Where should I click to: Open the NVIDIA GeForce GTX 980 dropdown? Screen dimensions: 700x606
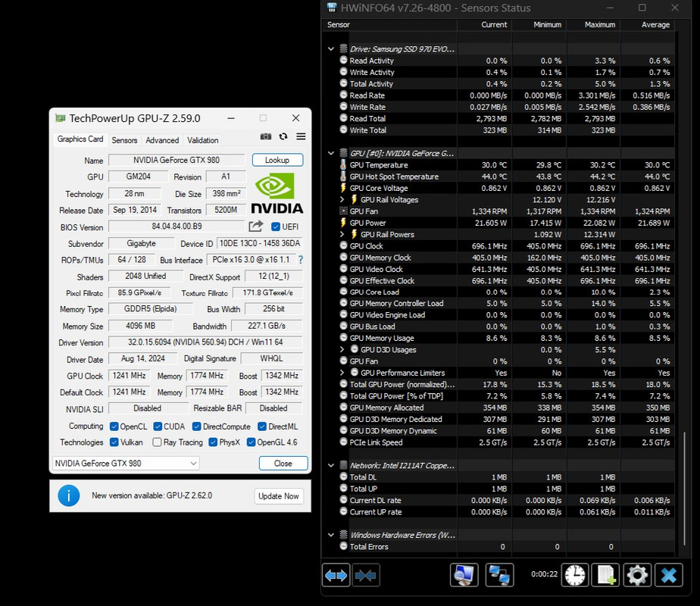[x=126, y=463]
